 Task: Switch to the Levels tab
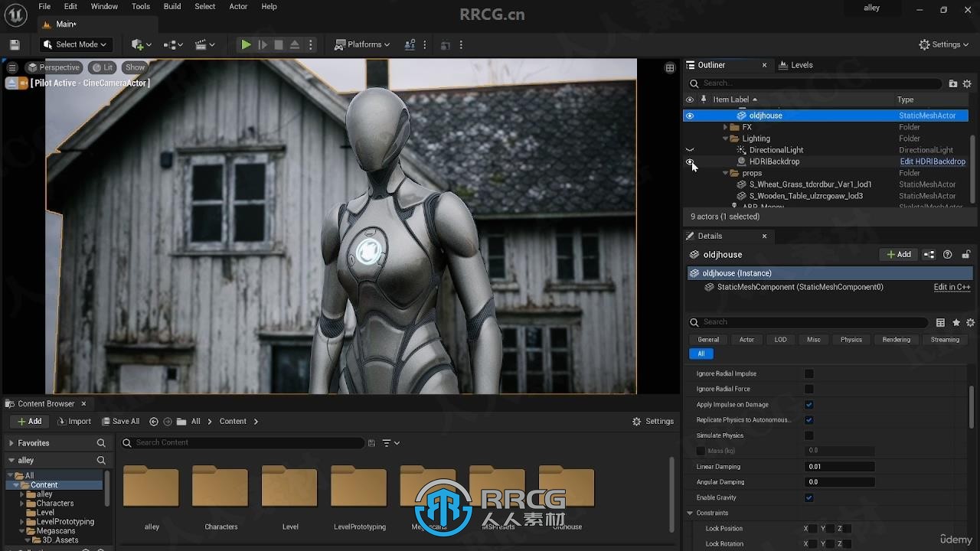point(795,66)
